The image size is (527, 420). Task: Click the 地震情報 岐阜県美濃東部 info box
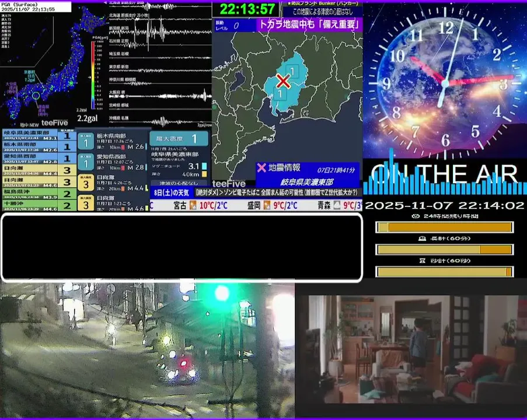(x=308, y=175)
